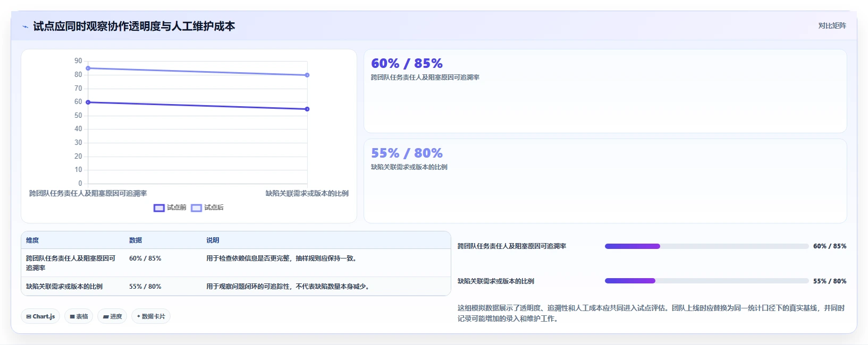Screen dimensions: 868x345
Task: Click the 试点后 data point at 80
Action: pos(307,75)
